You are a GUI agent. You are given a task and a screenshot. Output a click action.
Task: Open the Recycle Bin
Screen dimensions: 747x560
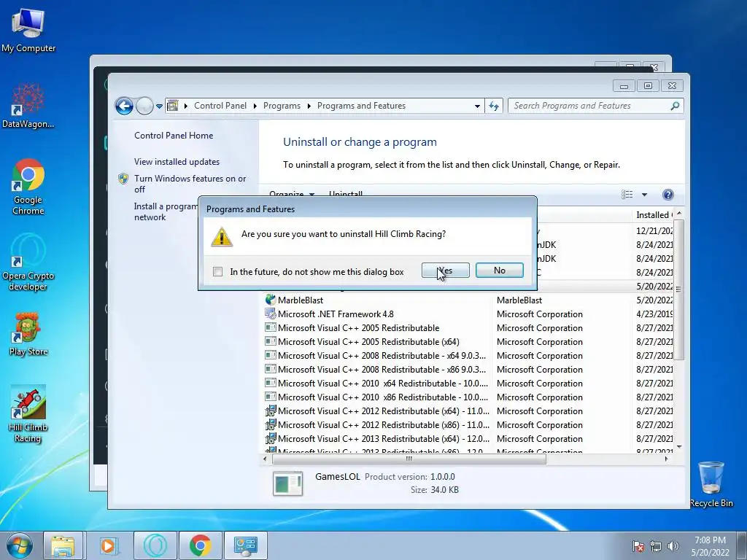pyautogui.click(x=711, y=484)
